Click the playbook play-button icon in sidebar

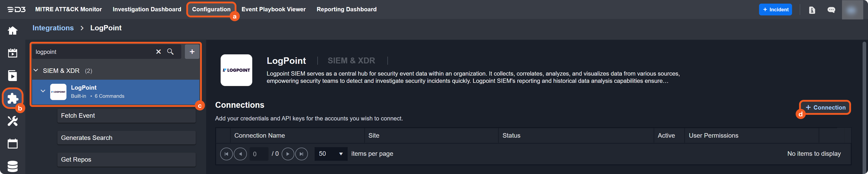12,76
